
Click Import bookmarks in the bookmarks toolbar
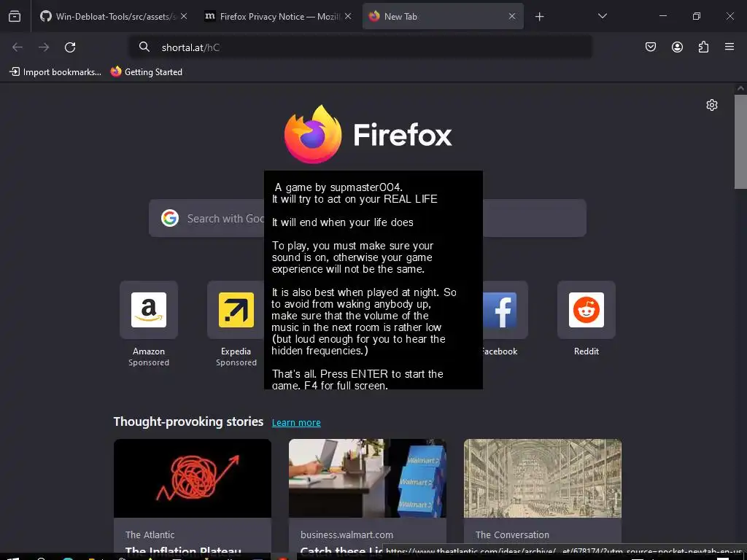pos(55,72)
